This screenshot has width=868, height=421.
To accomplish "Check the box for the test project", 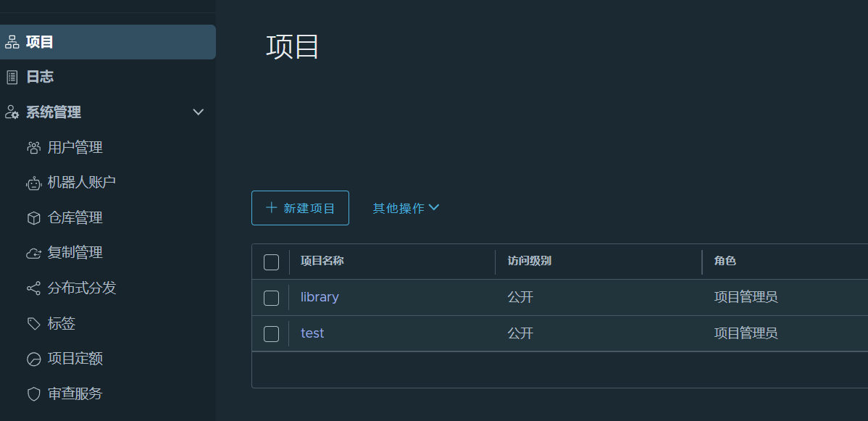I will [271, 334].
